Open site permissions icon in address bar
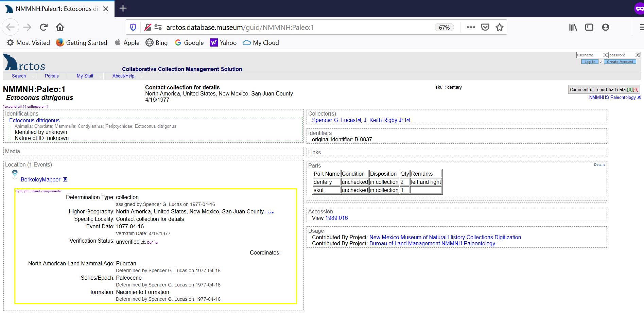The image size is (644, 315). (x=158, y=27)
